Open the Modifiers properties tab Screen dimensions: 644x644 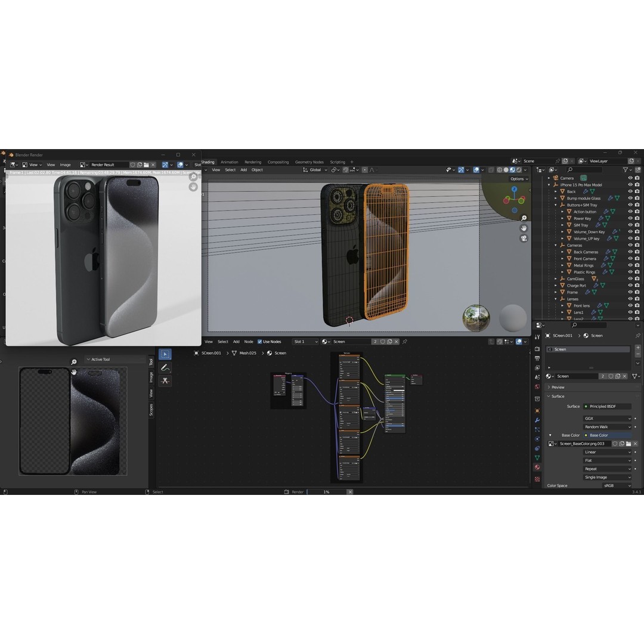pyautogui.click(x=537, y=420)
